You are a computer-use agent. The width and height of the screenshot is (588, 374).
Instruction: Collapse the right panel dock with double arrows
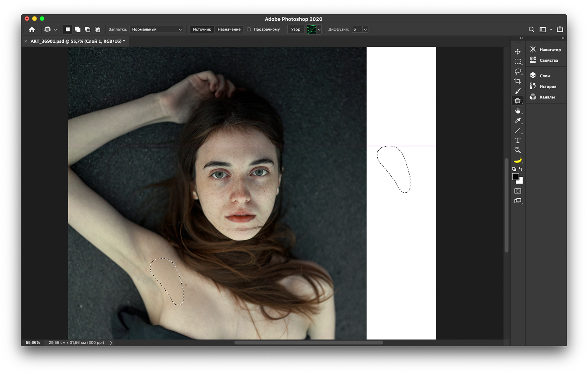point(563,38)
